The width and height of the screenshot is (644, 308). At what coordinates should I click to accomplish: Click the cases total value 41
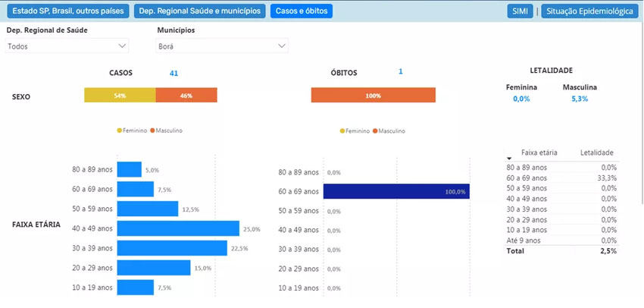(x=174, y=74)
